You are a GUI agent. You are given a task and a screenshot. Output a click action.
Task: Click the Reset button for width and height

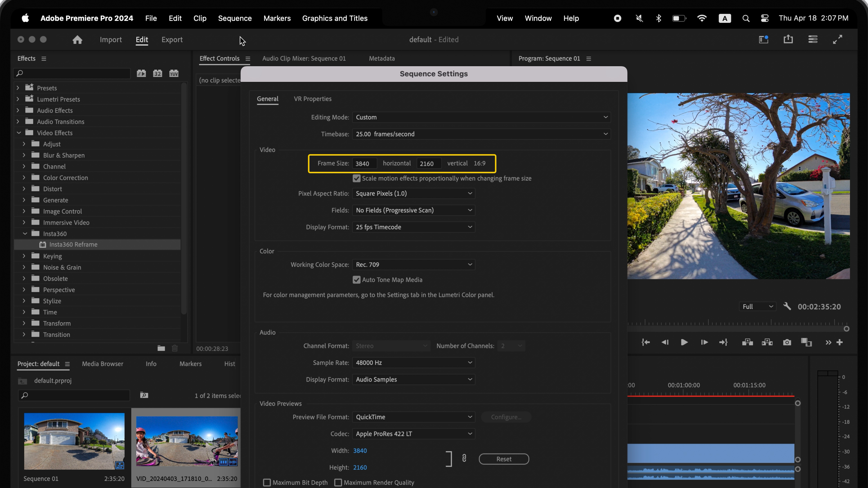tap(504, 459)
